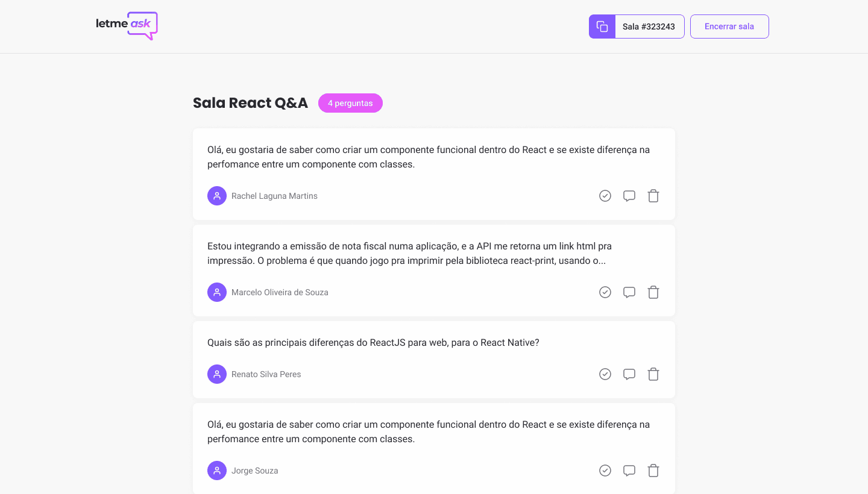The height and width of the screenshot is (494, 868).
Task: Remove Jorge Souza's question via trash icon
Action: [x=653, y=471]
